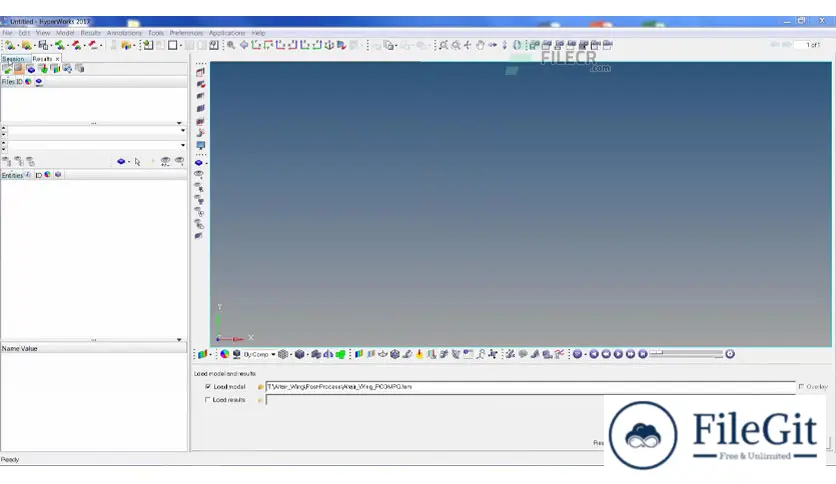Click the Entities column header

click(x=12, y=175)
